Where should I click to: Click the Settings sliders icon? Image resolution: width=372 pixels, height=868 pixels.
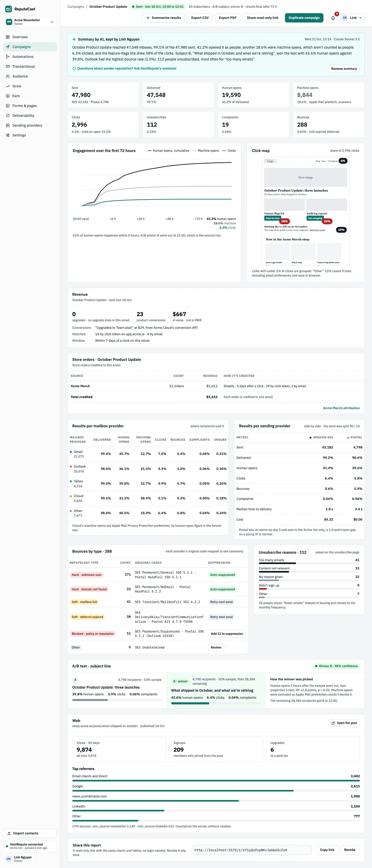(x=8, y=135)
